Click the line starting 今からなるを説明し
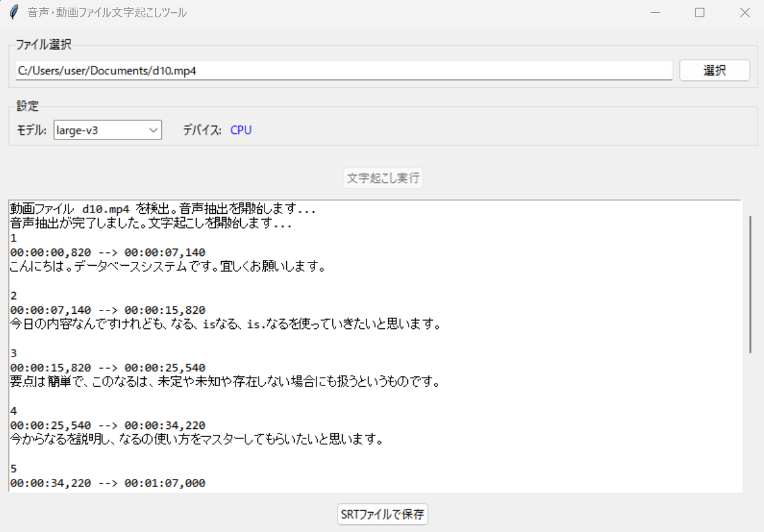 click(x=197, y=439)
